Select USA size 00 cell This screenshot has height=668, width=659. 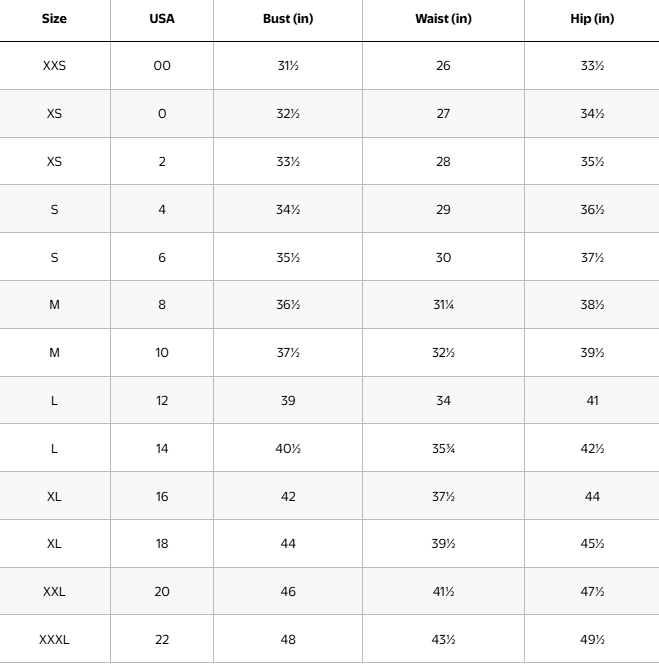(162, 66)
